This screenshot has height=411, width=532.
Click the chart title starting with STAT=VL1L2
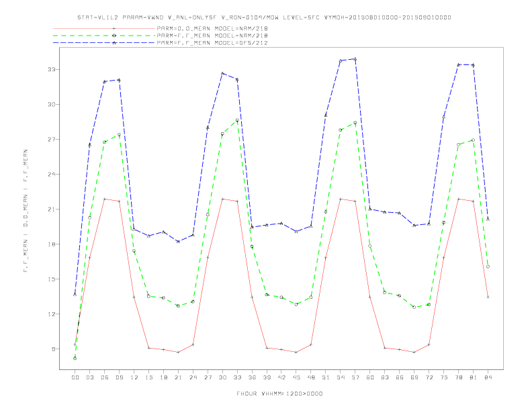[x=264, y=17]
